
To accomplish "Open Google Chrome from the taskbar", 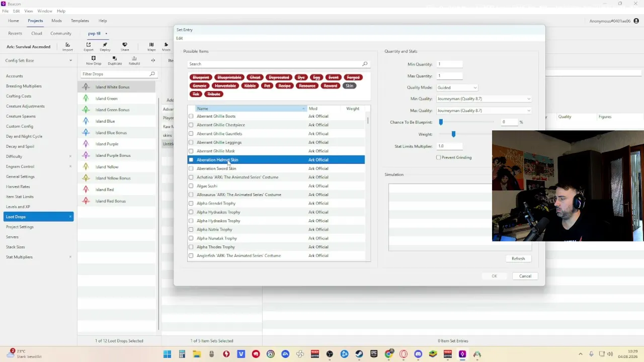I will (x=388, y=354).
